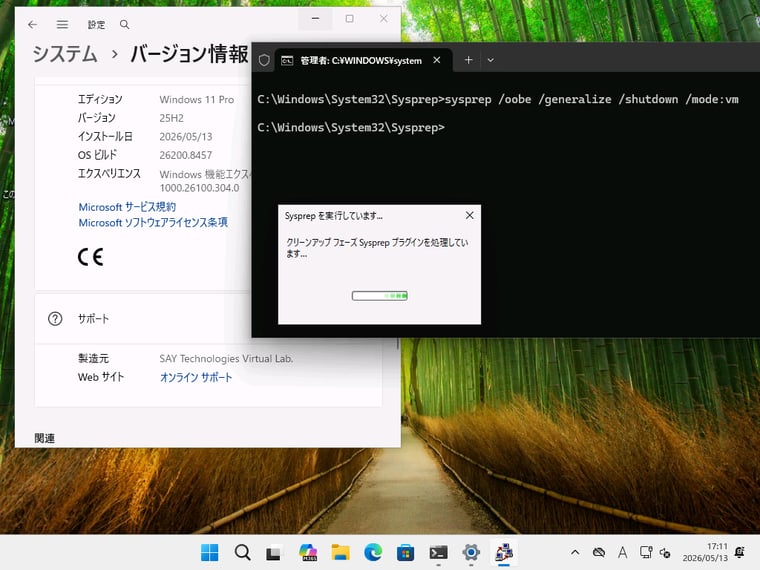Viewport: 760px width, 570px height.
Task: Toggle the IME input mode A indicator
Action: 622,552
